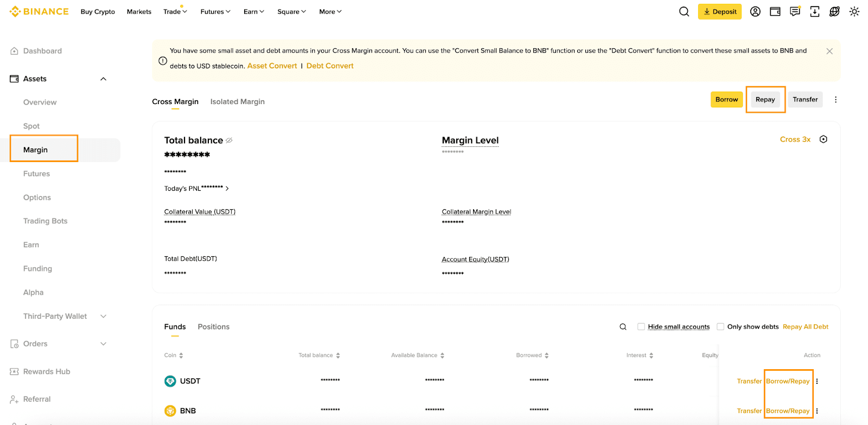This screenshot has width=868, height=425.
Task: Check Hide small accounts checkbox
Action: (x=641, y=327)
